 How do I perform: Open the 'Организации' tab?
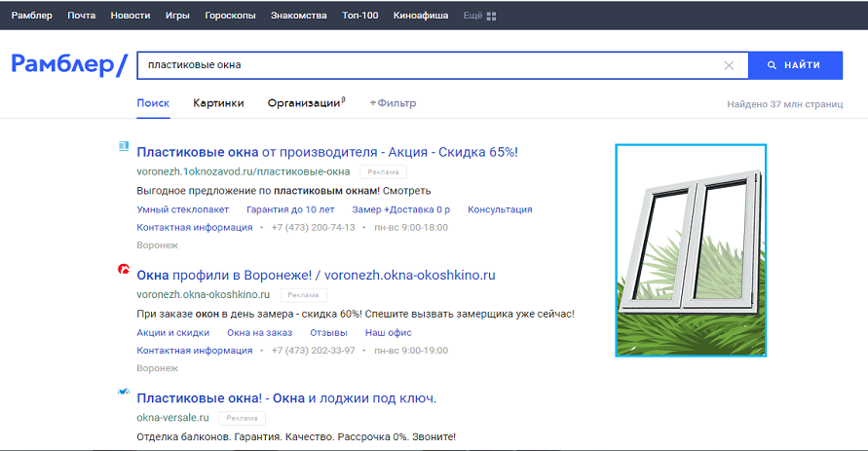[x=306, y=103]
